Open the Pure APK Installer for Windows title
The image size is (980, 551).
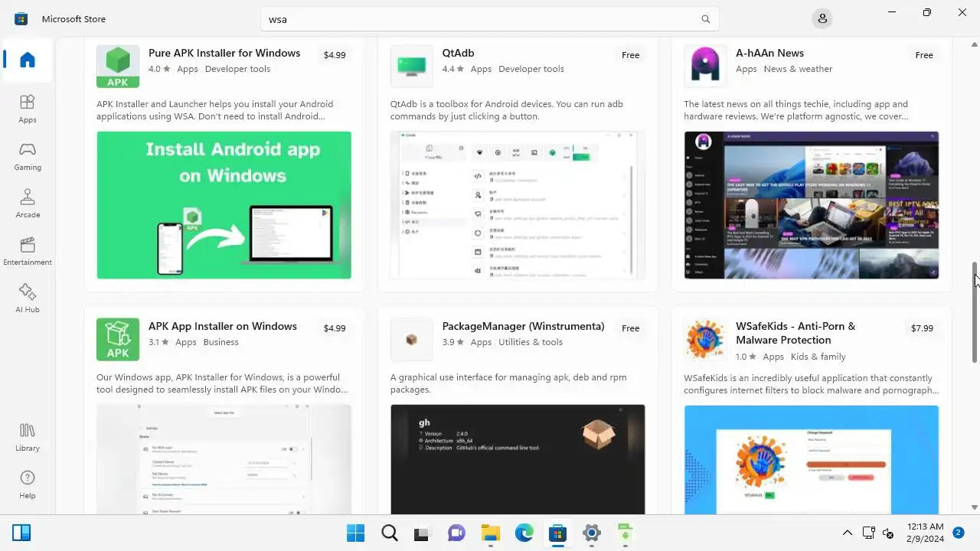coord(224,53)
